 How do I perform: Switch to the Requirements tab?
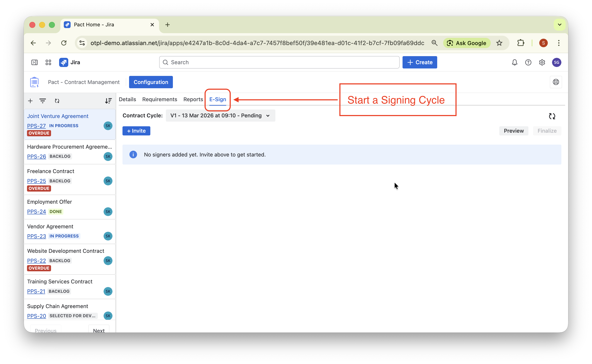pyautogui.click(x=159, y=100)
